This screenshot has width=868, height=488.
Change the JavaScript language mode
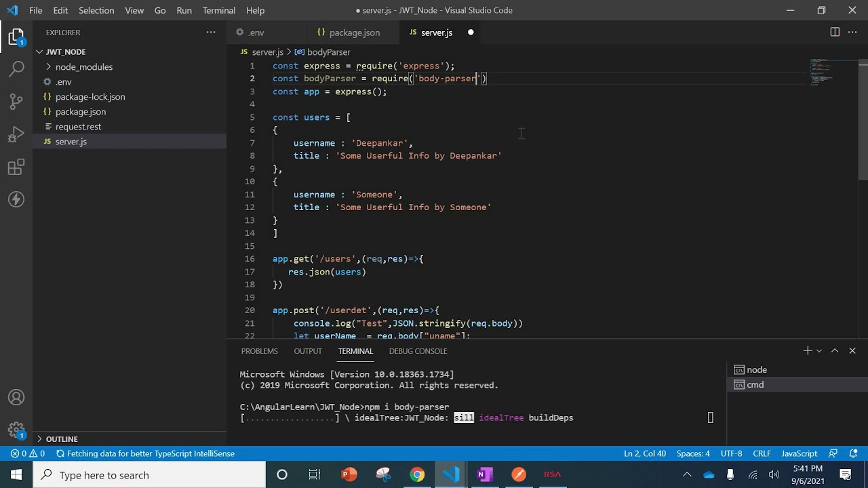(799, 453)
